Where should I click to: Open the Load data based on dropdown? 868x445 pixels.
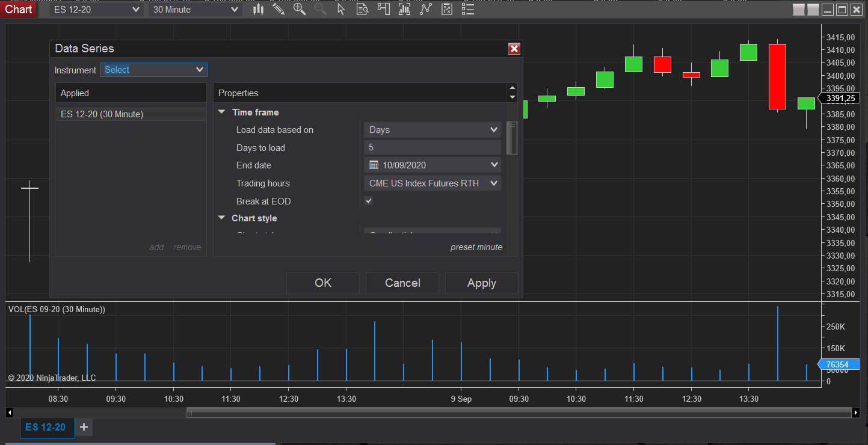pos(432,130)
